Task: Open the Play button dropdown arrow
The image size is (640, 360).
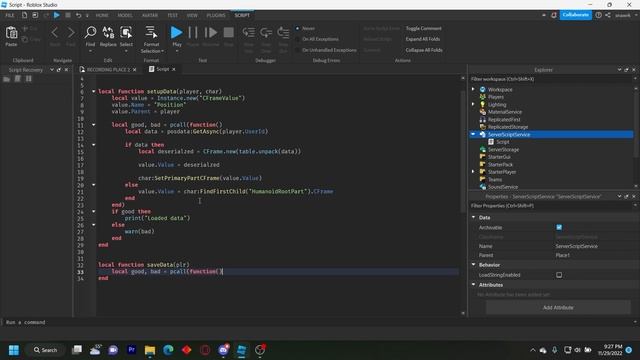Action: coord(177,51)
